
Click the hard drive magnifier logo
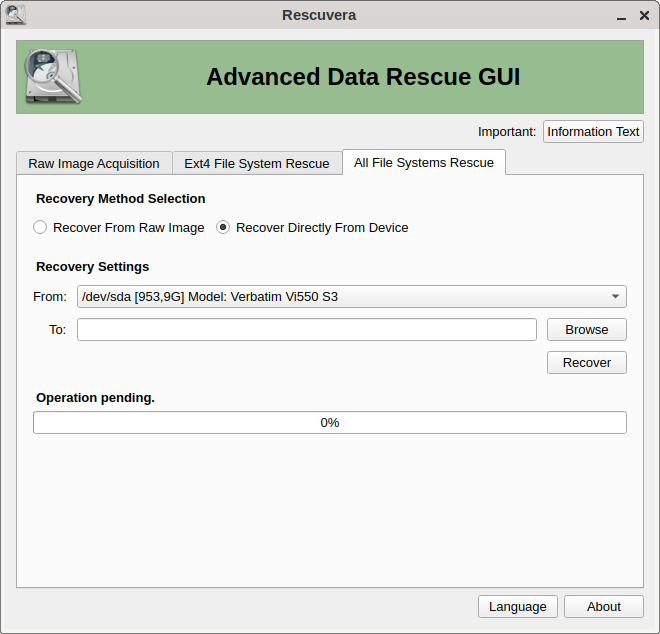[52, 76]
